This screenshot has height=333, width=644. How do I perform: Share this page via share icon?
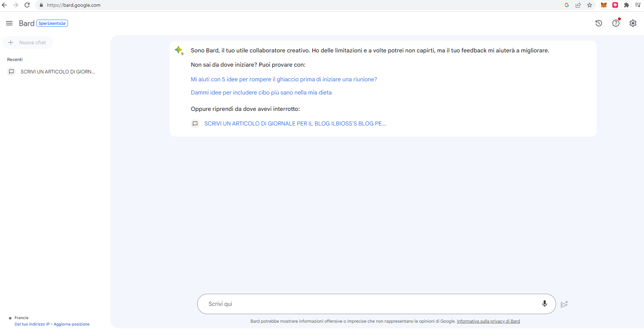pyautogui.click(x=578, y=5)
